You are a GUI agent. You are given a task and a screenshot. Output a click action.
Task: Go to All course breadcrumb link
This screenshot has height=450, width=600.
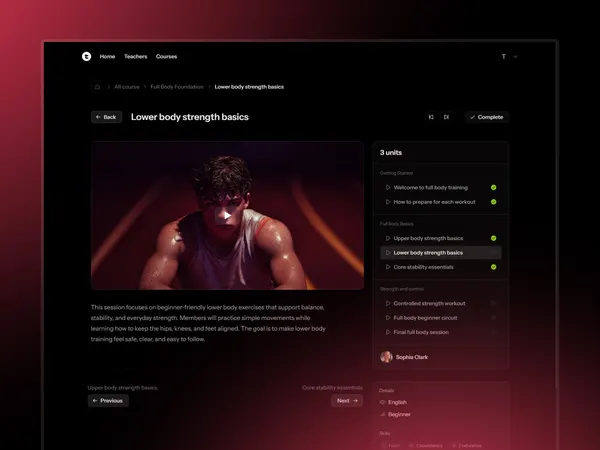point(127,87)
